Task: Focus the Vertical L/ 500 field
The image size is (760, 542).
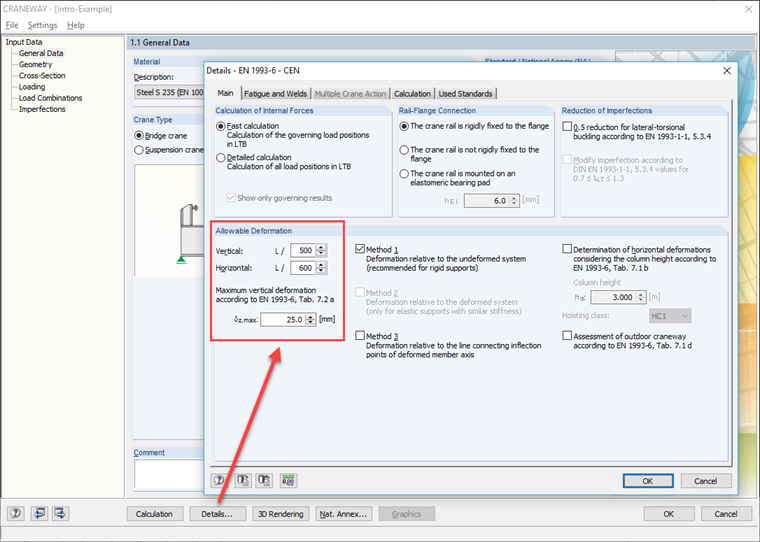Action: [x=303, y=251]
